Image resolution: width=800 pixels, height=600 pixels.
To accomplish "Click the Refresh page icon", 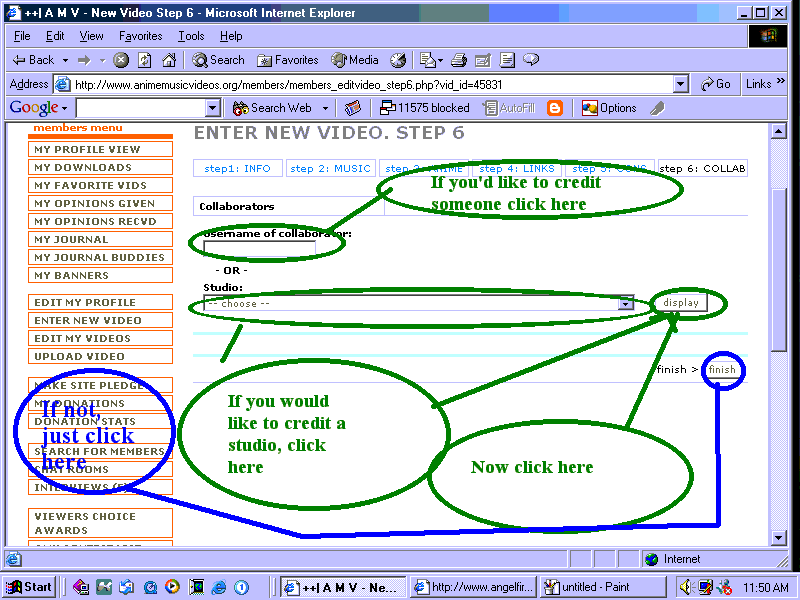I will pos(145,60).
